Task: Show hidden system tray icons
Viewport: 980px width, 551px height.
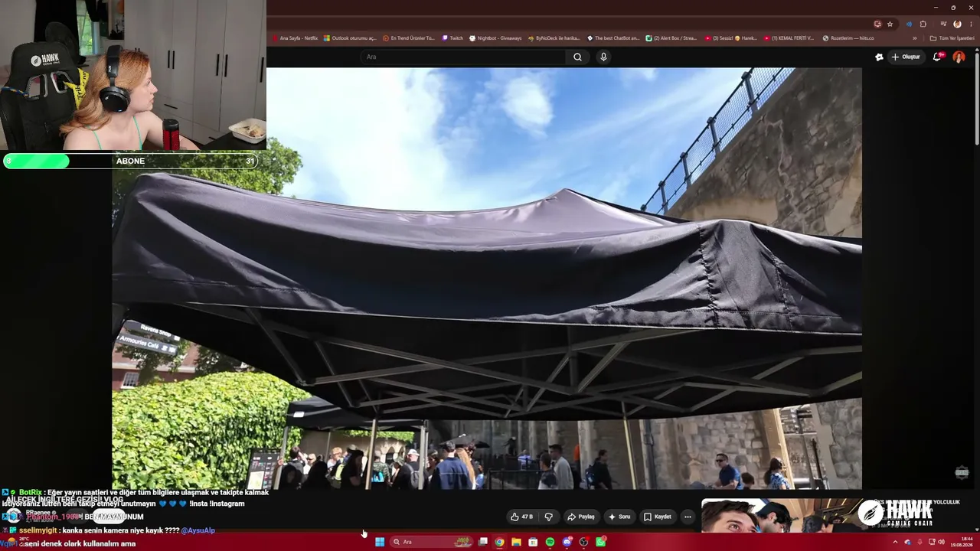Action: click(x=895, y=542)
